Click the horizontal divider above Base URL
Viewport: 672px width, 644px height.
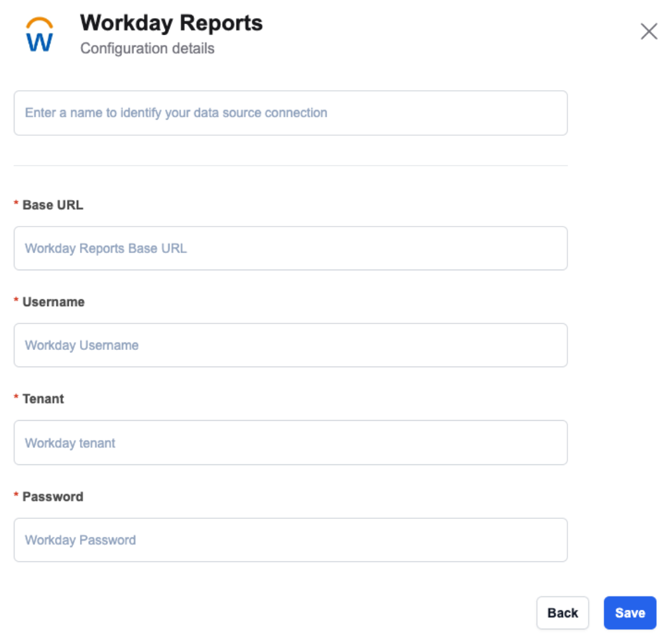tap(290, 166)
